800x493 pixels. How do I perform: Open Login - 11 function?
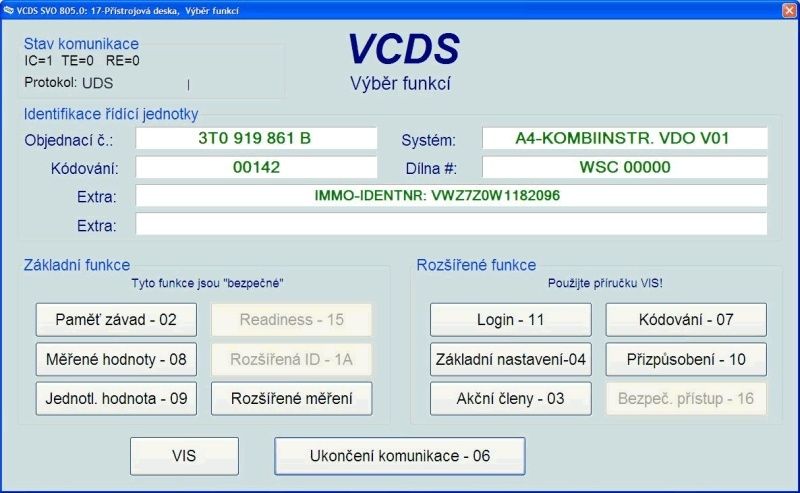point(510,320)
